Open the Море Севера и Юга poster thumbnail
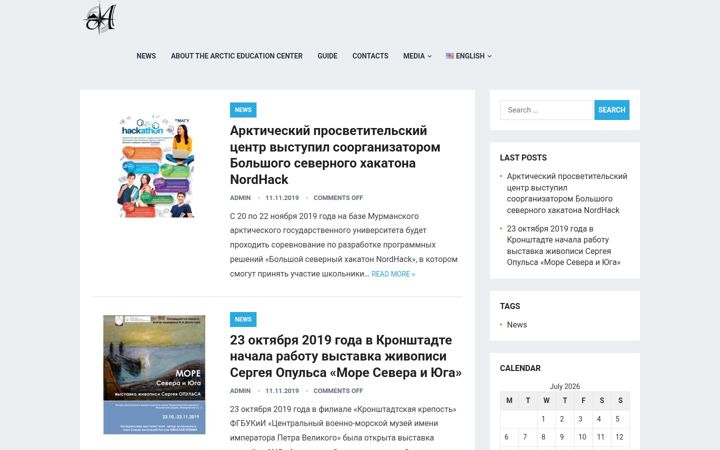720x450 pixels. coord(154,374)
